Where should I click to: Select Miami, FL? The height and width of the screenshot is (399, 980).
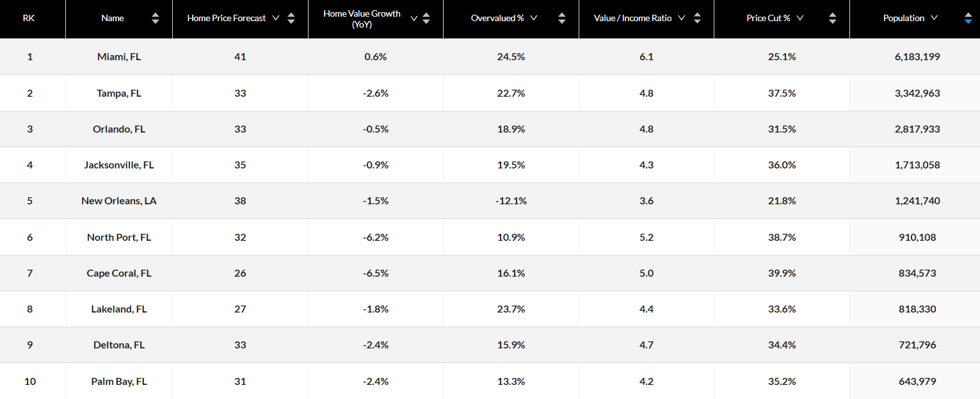[x=118, y=56]
